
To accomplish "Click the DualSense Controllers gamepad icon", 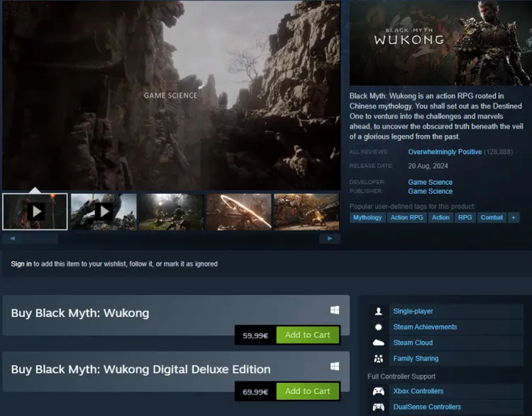I will point(378,407).
